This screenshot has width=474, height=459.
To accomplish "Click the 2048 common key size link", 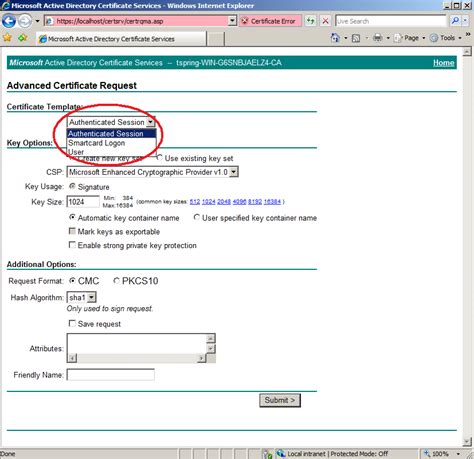I will pyautogui.click(x=224, y=202).
